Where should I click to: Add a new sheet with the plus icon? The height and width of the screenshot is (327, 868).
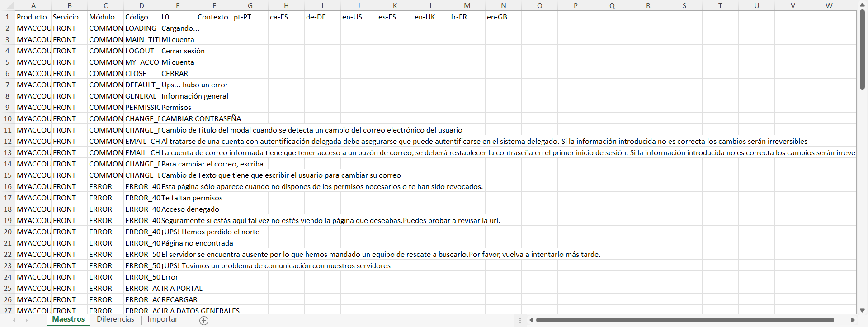[x=204, y=321]
